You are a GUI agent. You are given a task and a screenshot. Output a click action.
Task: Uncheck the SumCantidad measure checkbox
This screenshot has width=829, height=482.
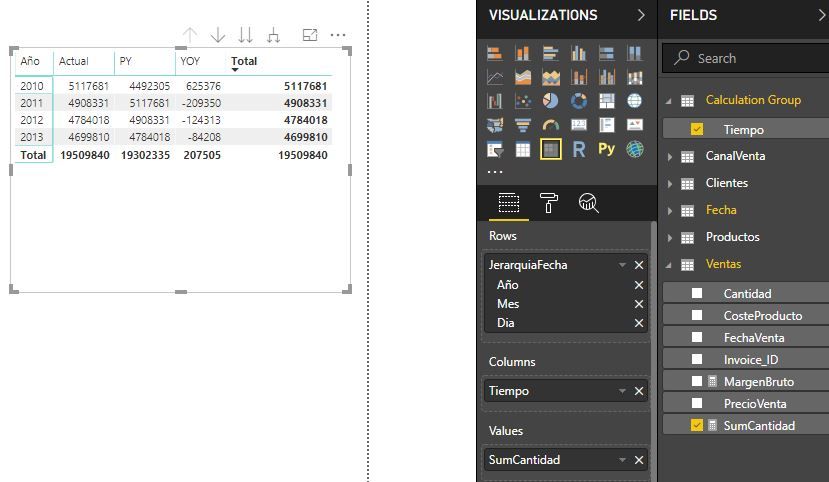click(697, 425)
